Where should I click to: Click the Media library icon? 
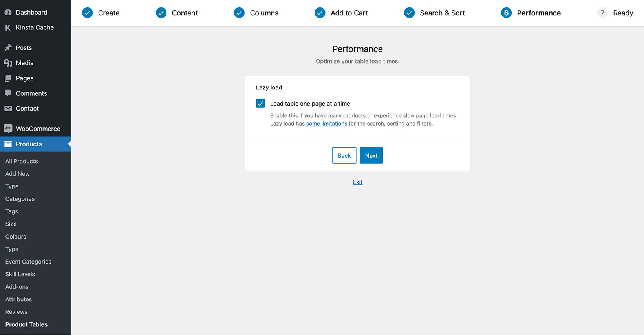tap(8, 63)
